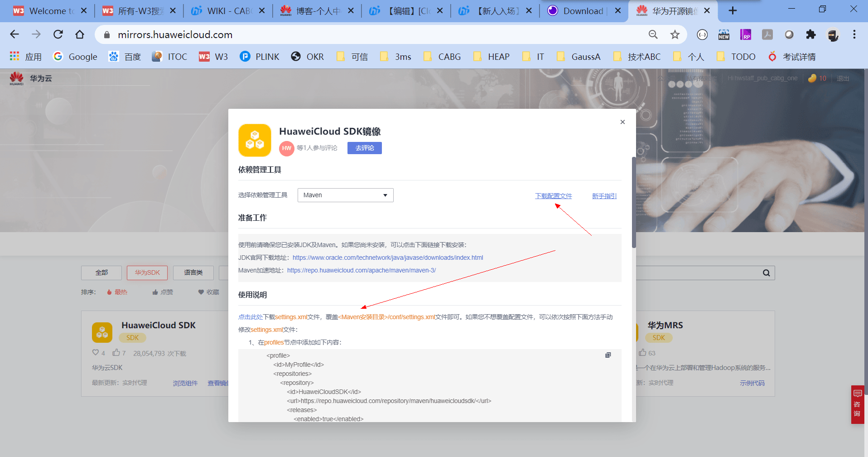The image size is (868, 457).
Task: Open the Google bookmark
Action: (75, 57)
